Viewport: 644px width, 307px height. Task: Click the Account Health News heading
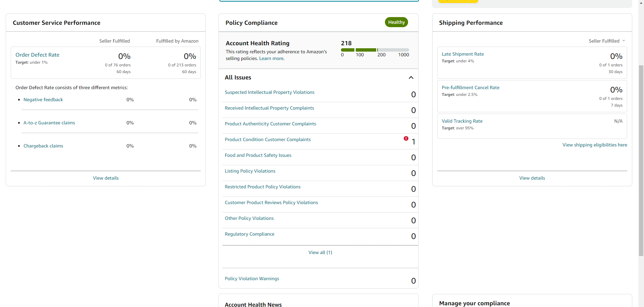[253, 304]
